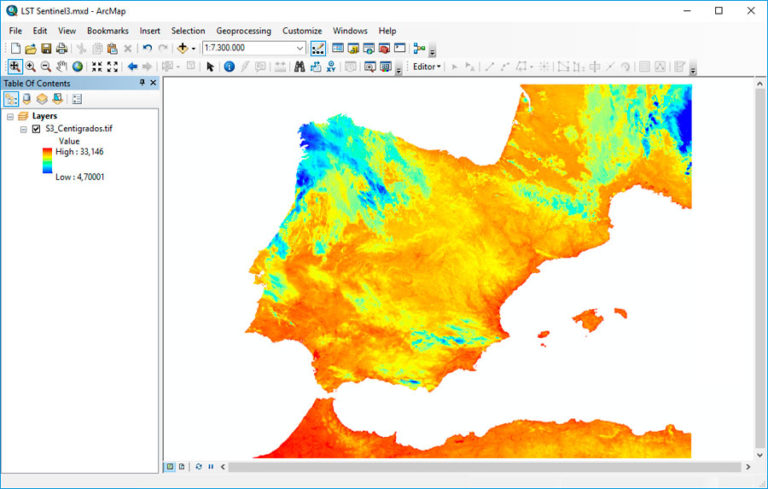Click Fixed Zoom Out arrows
Screen dimensions: 768x489
pyautogui.click(x=113, y=67)
